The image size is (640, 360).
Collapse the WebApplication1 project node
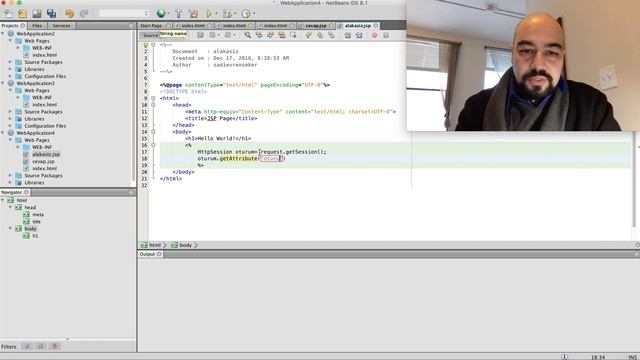(3, 83)
